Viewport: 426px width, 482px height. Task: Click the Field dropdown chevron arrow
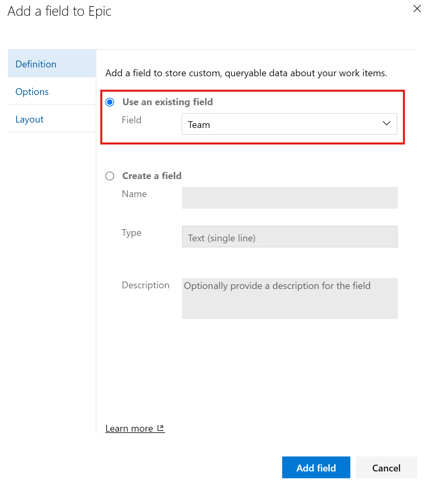click(x=386, y=124)
